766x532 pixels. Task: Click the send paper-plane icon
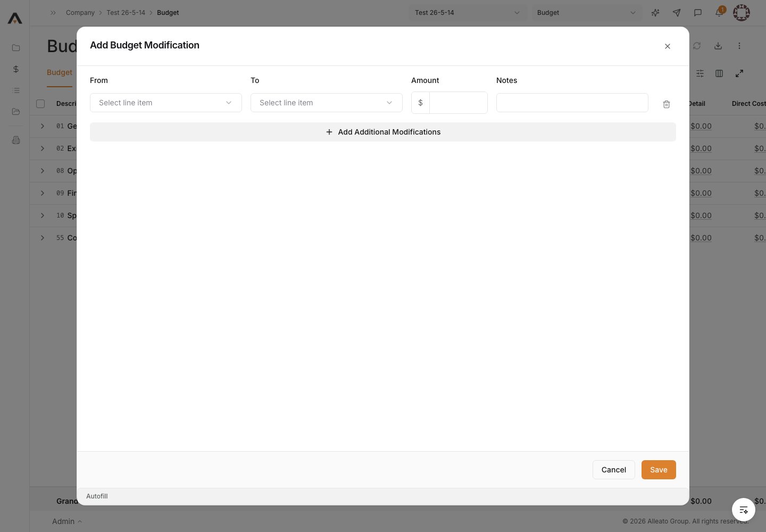click(677, 13)
